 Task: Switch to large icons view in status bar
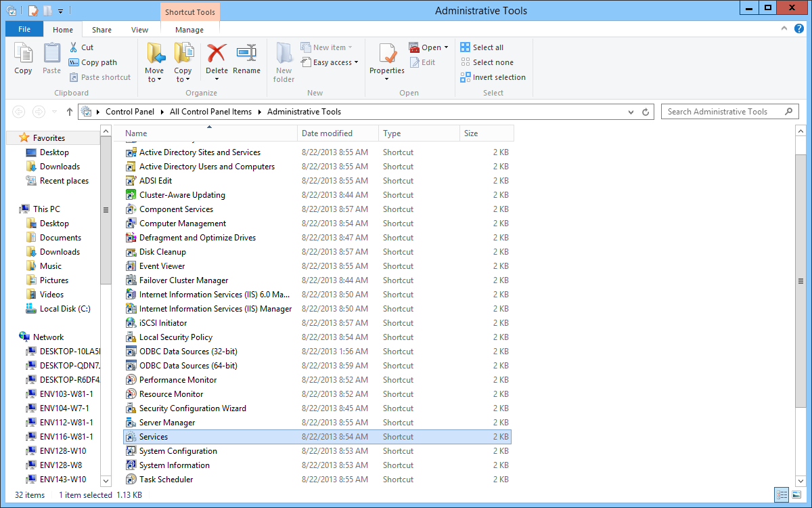796,495
